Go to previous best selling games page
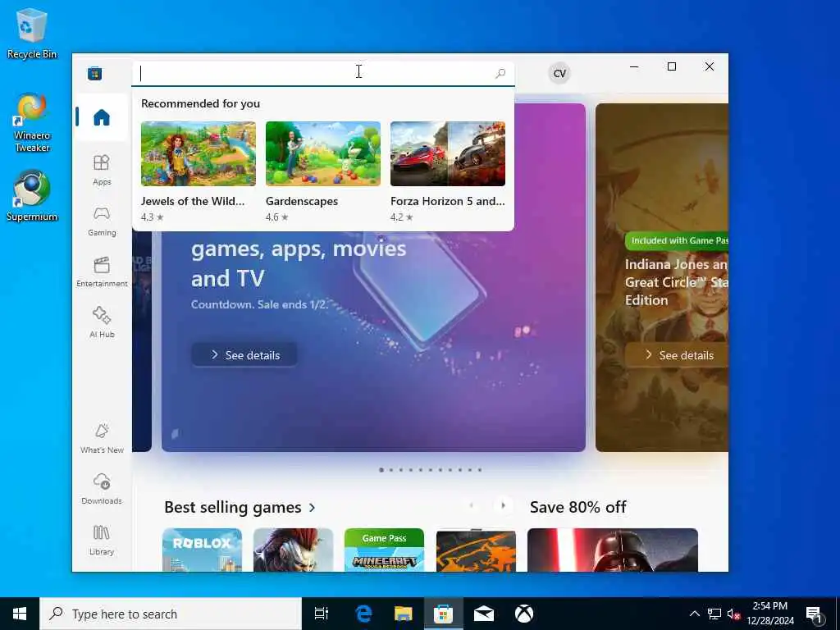Screen dimensions: 840x630 pyautogui.click(x=472, y=505)
